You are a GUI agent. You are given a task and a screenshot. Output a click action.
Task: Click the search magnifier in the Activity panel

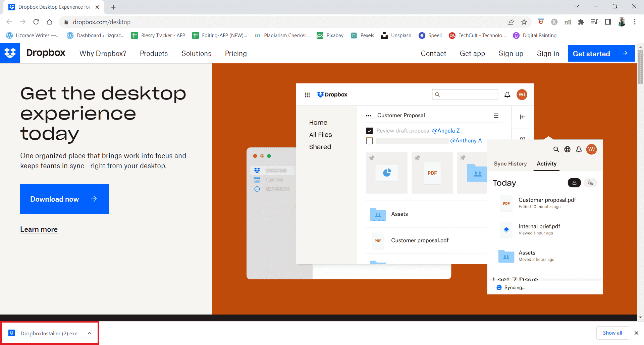click(556, 149)
